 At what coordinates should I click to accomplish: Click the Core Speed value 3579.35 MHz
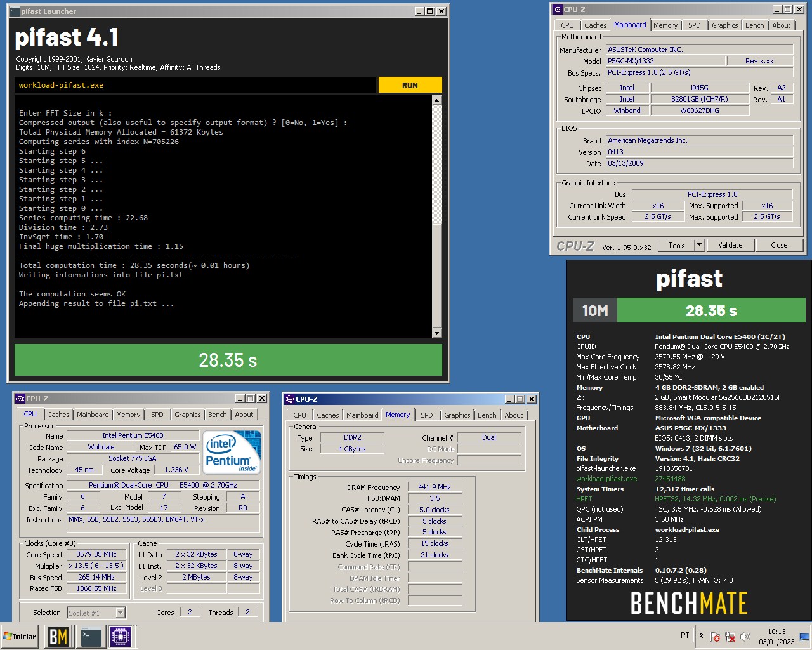96,554
